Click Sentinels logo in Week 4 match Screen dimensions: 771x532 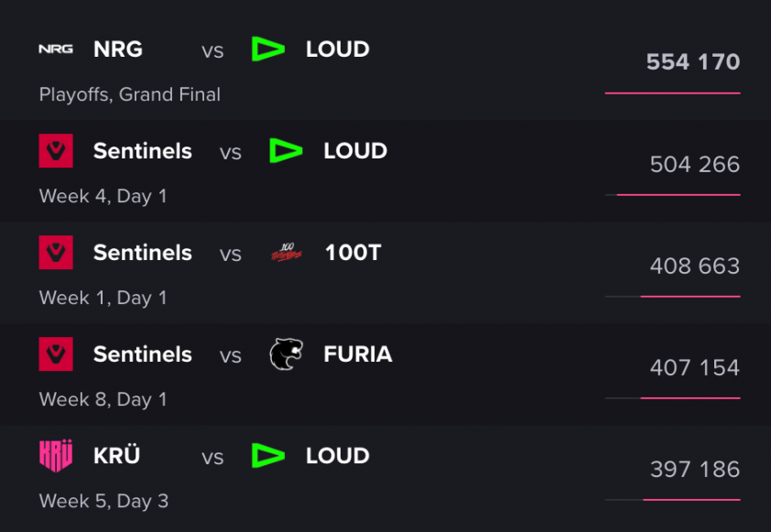(56, 150)
